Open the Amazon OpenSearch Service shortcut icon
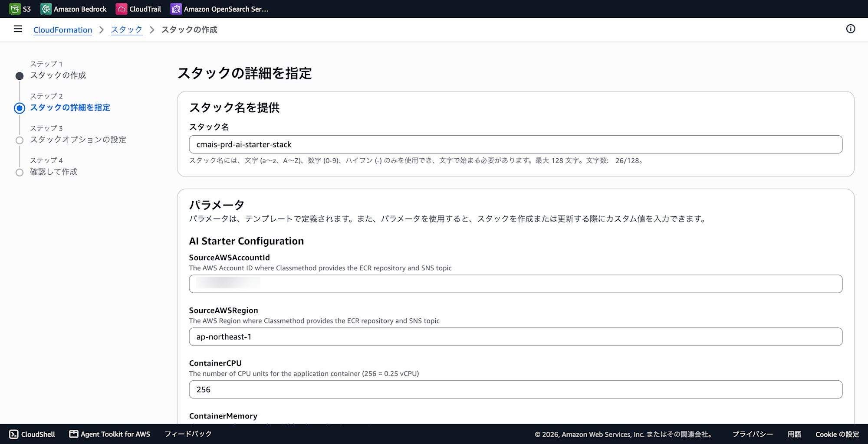The height and width of the screenshot is (444, 868). click(176, 9)
